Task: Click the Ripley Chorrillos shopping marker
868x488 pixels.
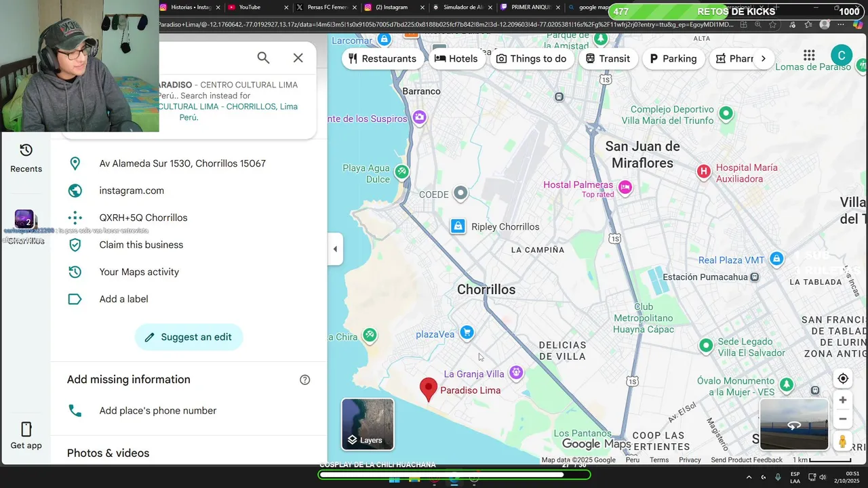Action: (x=458, y=226)
